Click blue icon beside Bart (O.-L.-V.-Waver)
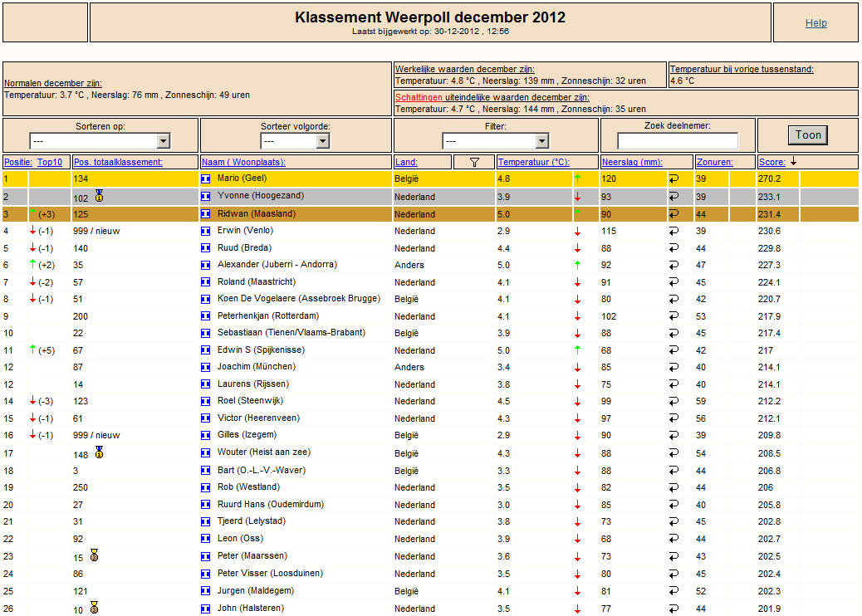The image size is (862, 616). coord(206,471)
